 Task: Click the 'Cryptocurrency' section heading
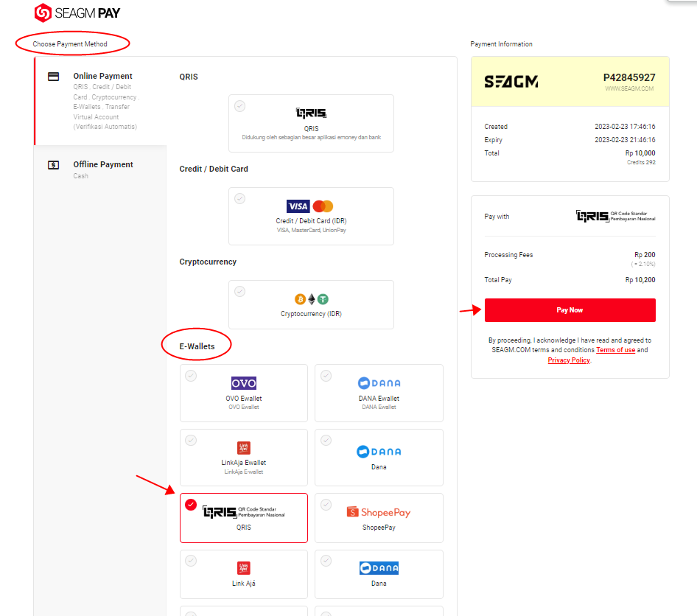point(208,262)
